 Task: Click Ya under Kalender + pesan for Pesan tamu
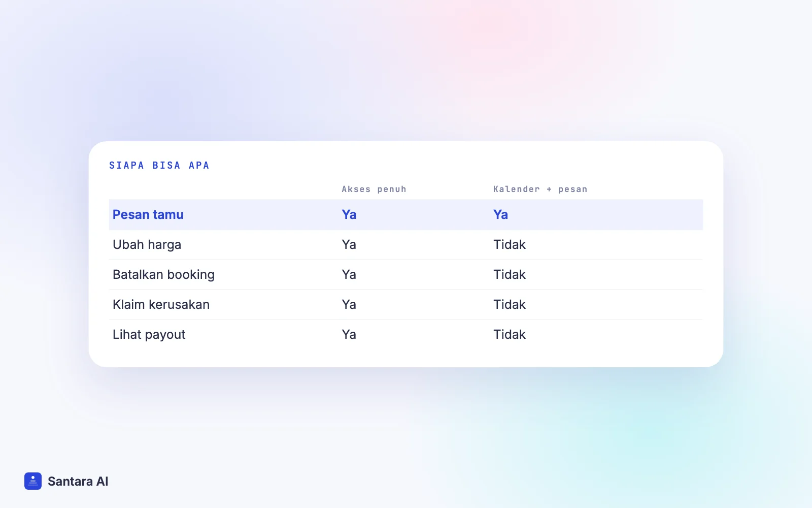(500, 214)
